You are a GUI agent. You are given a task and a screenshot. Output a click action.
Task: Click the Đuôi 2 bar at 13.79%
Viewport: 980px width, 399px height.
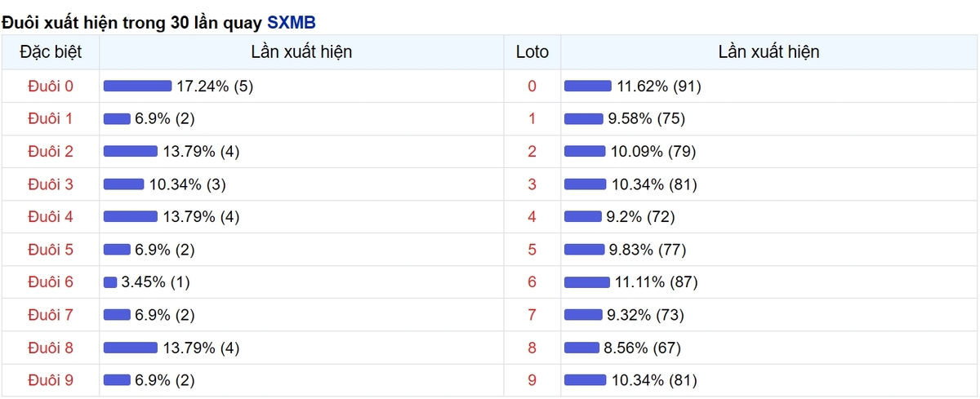[x=131, y=152]
